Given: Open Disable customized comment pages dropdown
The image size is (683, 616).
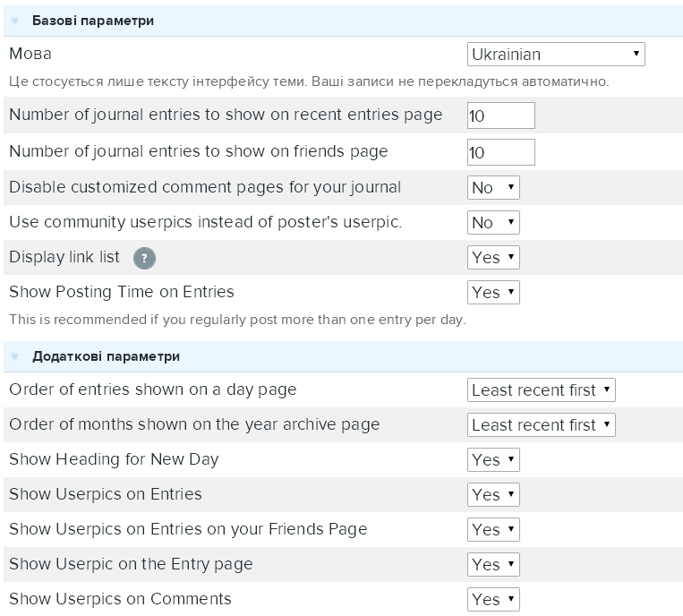Looking at the screenshot, I should [x=493, y=187].
